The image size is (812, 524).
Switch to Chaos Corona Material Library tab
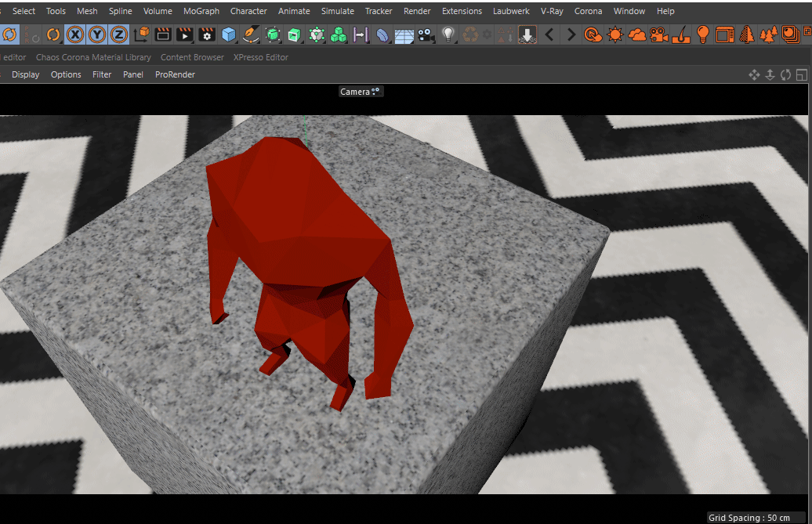pyautogui.click(x=93, y=57)
